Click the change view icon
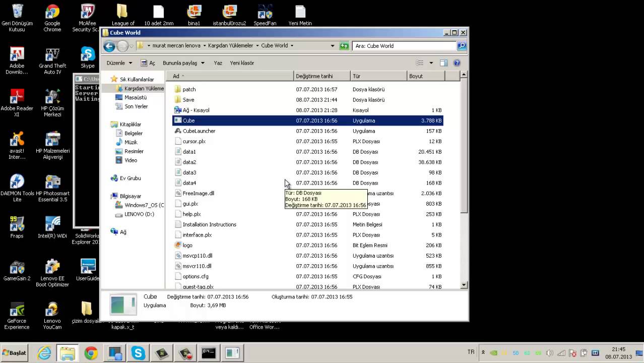The height and width of the screenshot is (363, 644). [x=419, y=63]
